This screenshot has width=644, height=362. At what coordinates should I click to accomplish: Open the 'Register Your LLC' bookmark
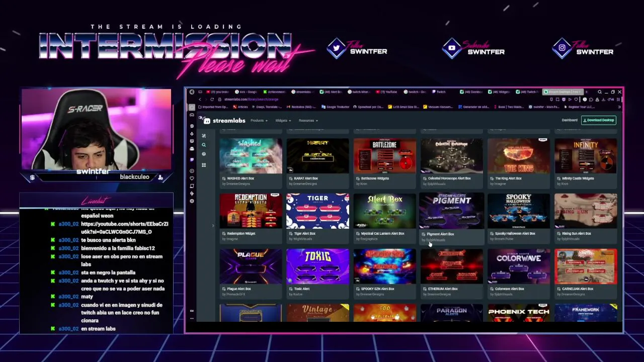(x=579, y=107)
